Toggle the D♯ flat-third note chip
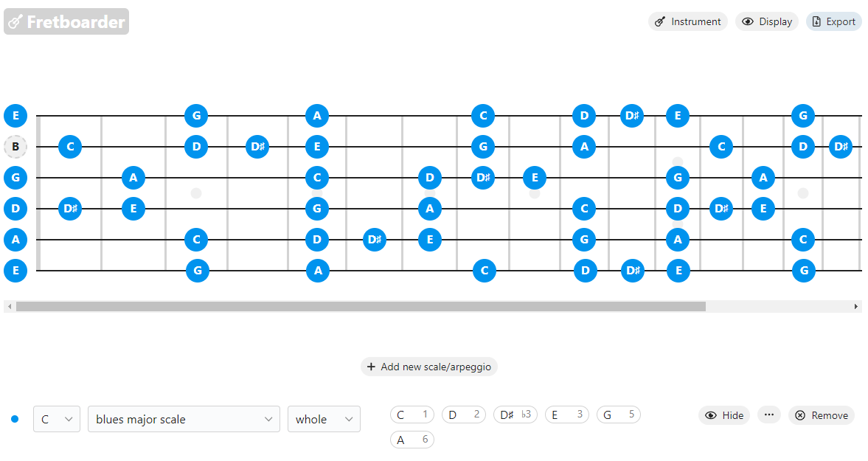This screenshot has height=461, width=868. (515, 415)
